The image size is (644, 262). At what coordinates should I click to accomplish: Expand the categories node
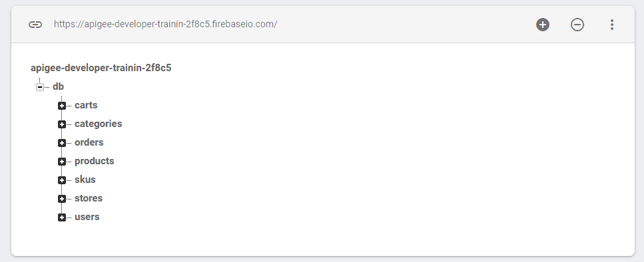(62, 124)
